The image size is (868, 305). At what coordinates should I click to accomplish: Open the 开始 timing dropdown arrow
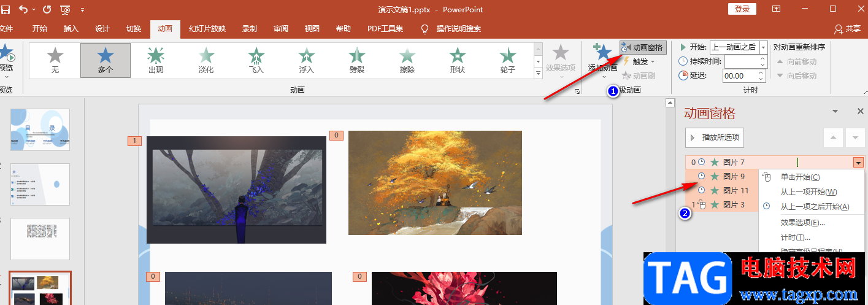coord(763,47)
